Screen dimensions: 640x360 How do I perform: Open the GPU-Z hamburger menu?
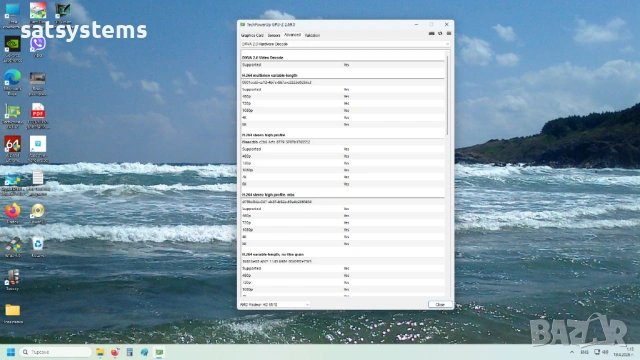click(449, 33)
